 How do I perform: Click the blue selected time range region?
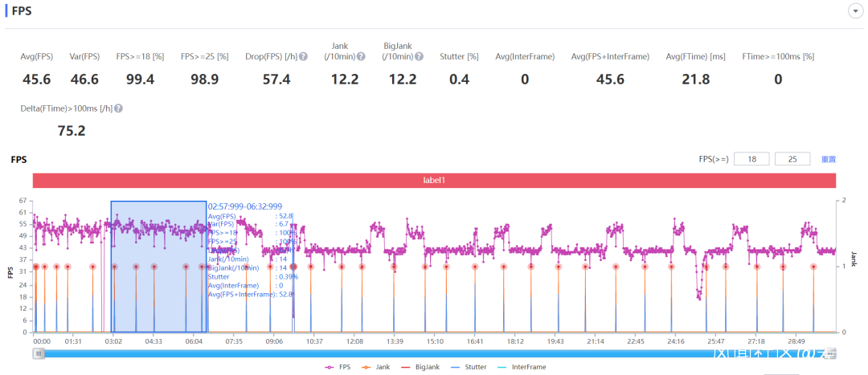click(159, 266)
